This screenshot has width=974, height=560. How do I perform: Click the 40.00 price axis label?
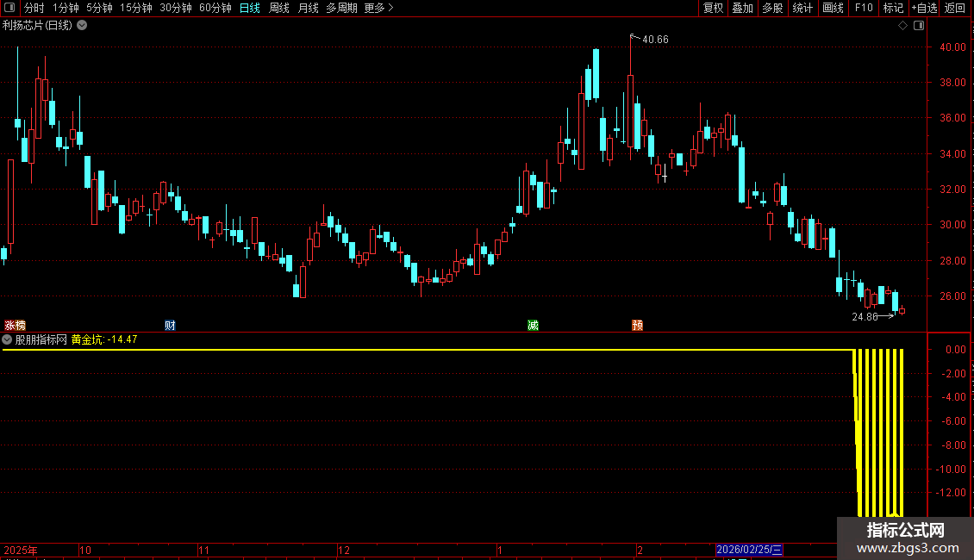tap(952, 47)
